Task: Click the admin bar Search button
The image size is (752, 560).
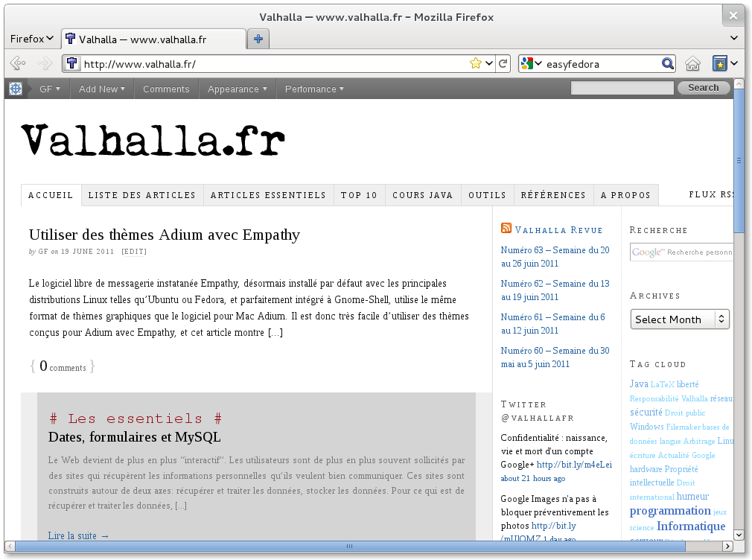Action: coord(704,88)
